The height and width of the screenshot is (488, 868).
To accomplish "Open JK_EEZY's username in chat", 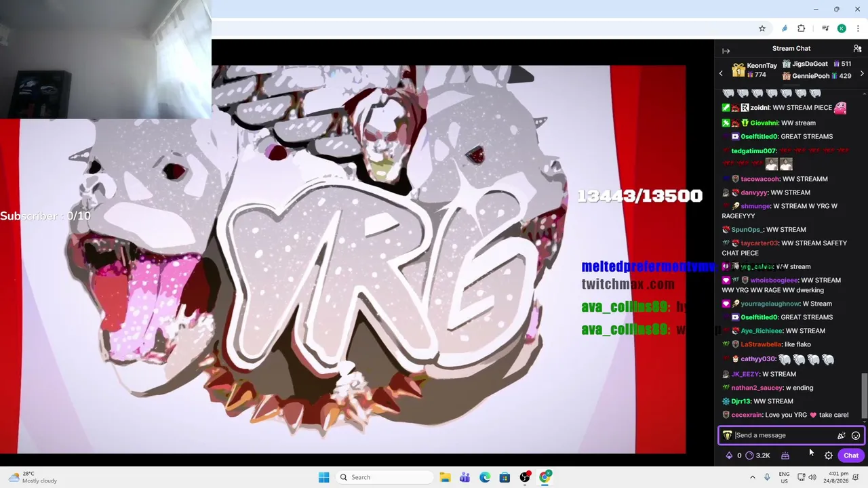I will click(x=745, y=374).
